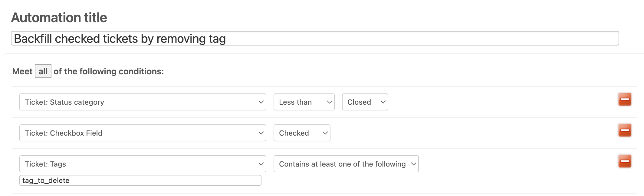644x196 pixels.
Task: Click the chevron arrow on the Closed selector
Action: (383, 102)
